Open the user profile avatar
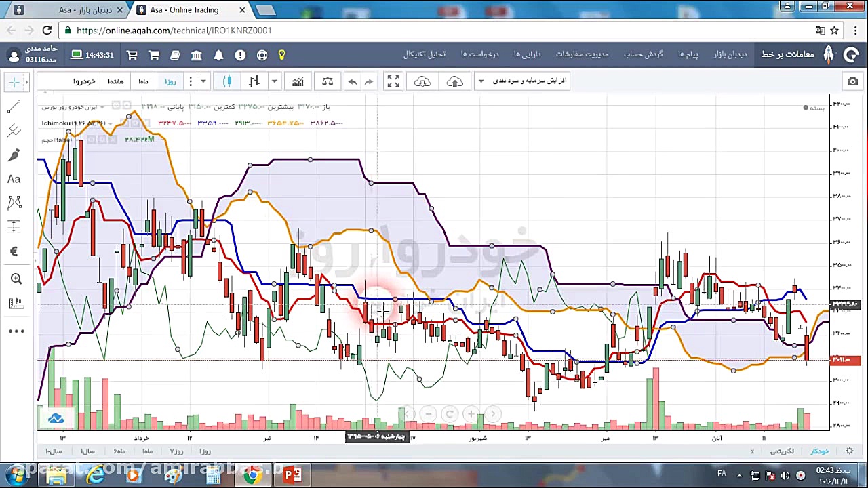Screen dimensions: 868x488 [14, 56]
